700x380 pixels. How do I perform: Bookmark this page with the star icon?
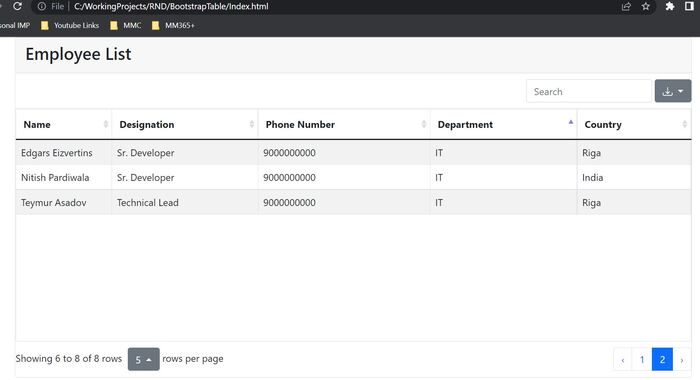click(646, 6)
